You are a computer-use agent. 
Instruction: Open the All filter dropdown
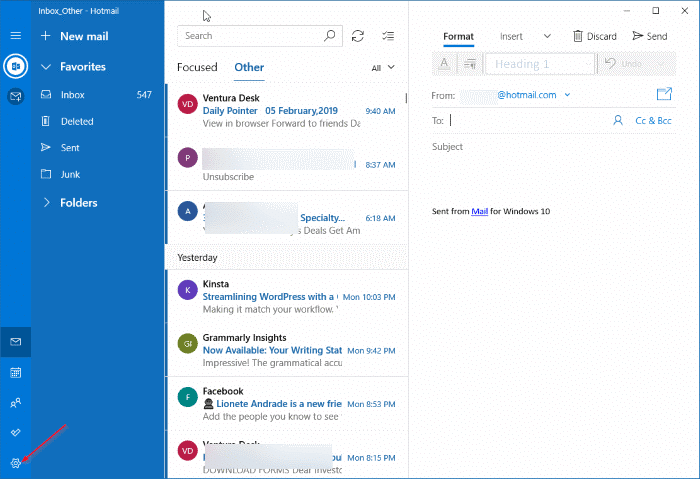click(x=383, y=67)
